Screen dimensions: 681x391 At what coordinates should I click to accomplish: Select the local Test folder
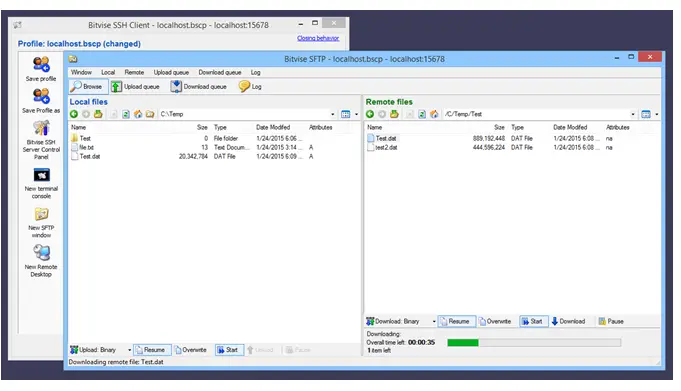(85, 138)
